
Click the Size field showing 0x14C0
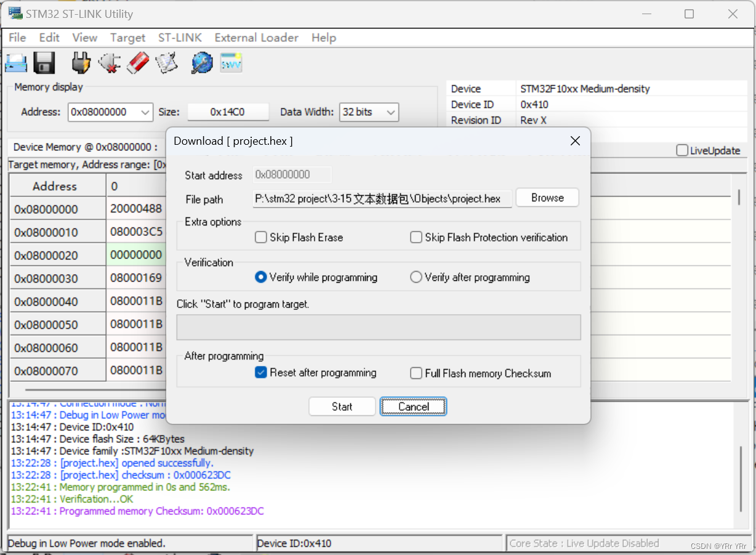(x=228, y=112)
